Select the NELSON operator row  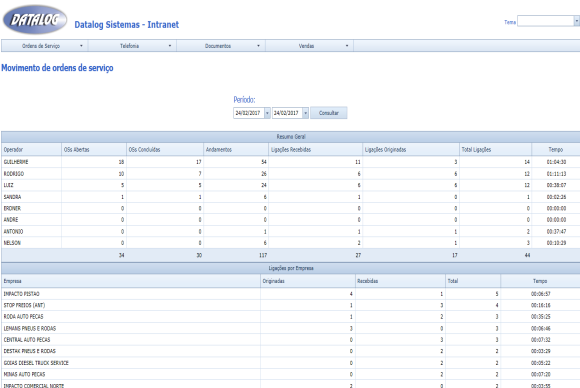coord(290,243)
